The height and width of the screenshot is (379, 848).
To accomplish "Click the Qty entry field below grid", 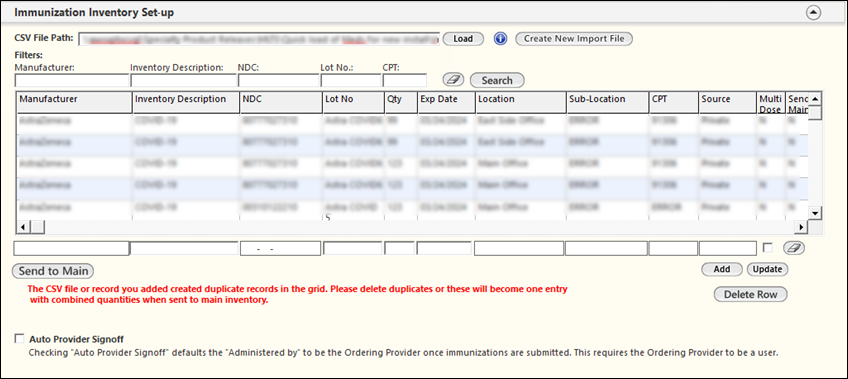I will coord(400,248).
